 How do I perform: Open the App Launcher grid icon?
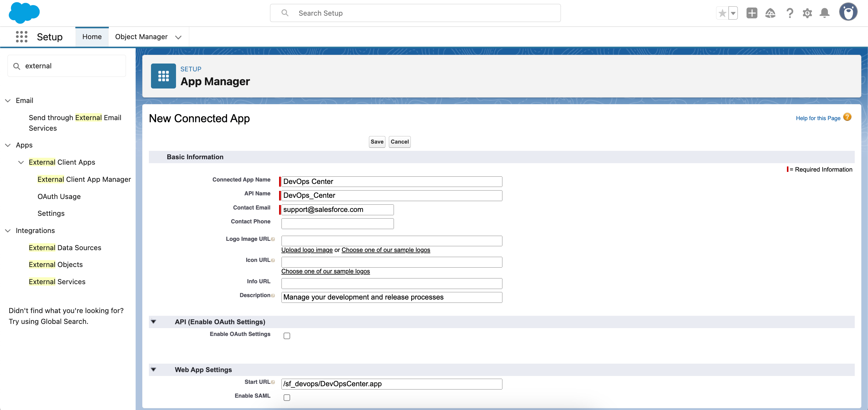22,37
